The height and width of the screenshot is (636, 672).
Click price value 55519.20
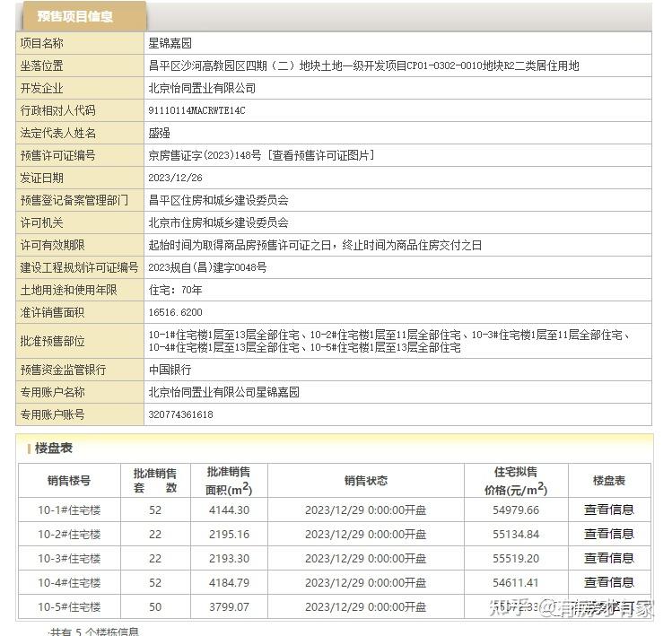[516, 559]
